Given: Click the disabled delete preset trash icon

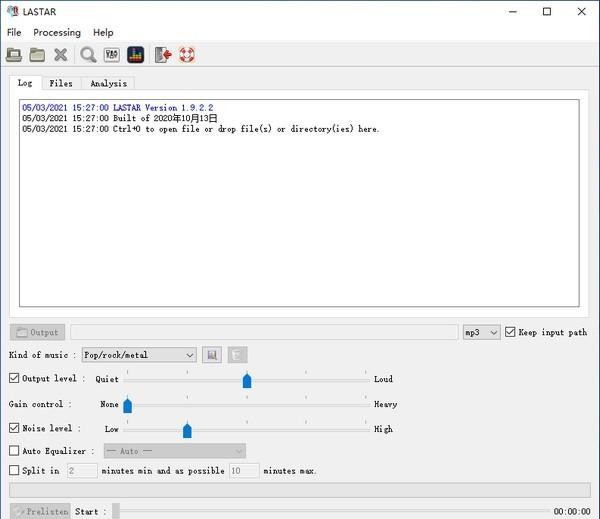Looking at the screenshot, I should coord(237,355).
